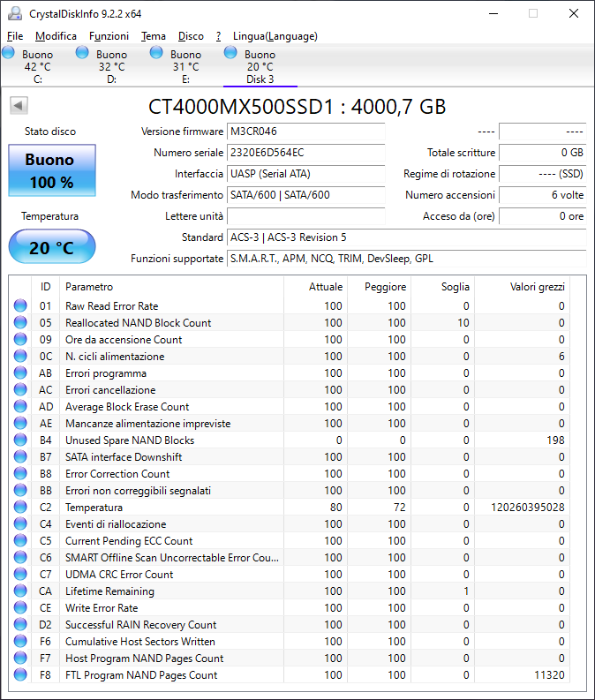
Task: Select raw value 11320 in F8 row
Action: [x=549, y=675]
